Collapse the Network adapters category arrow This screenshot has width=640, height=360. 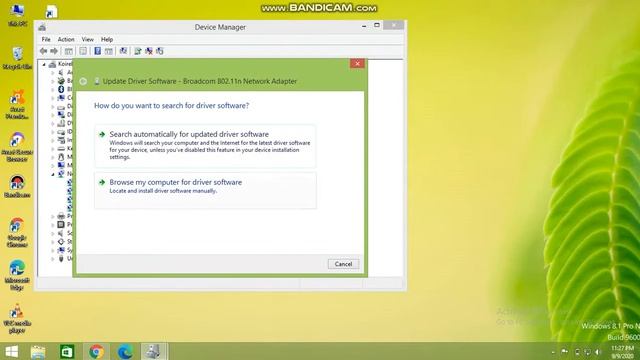coord(53,174)
